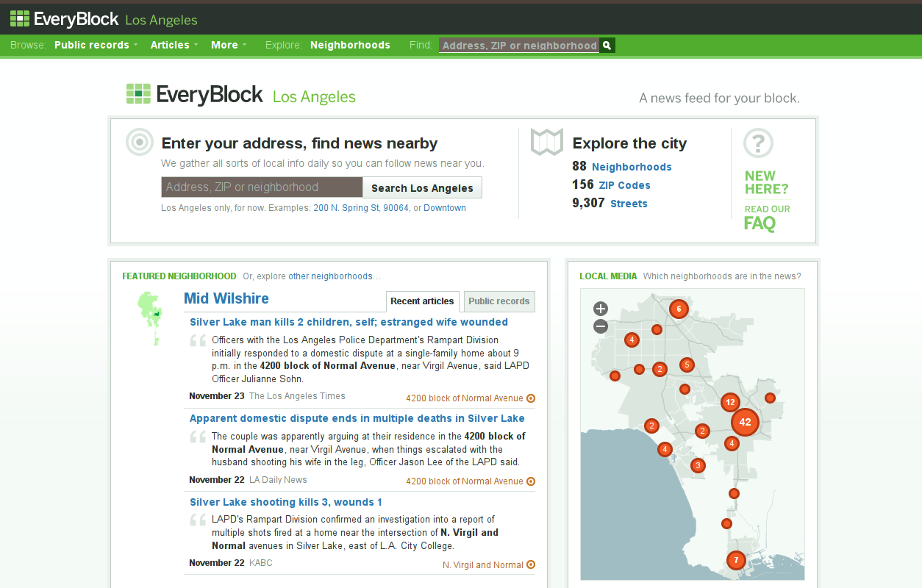Open the N. Virgil and Normal location link
Viewport: 922px width, 588px height.
(x=483, y=565)
